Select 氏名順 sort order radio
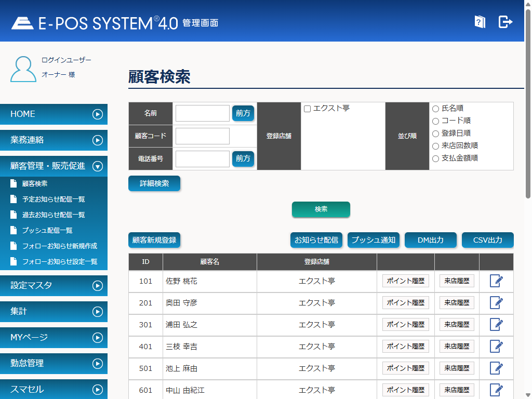 pyautogui.click(x=436, y=109)
